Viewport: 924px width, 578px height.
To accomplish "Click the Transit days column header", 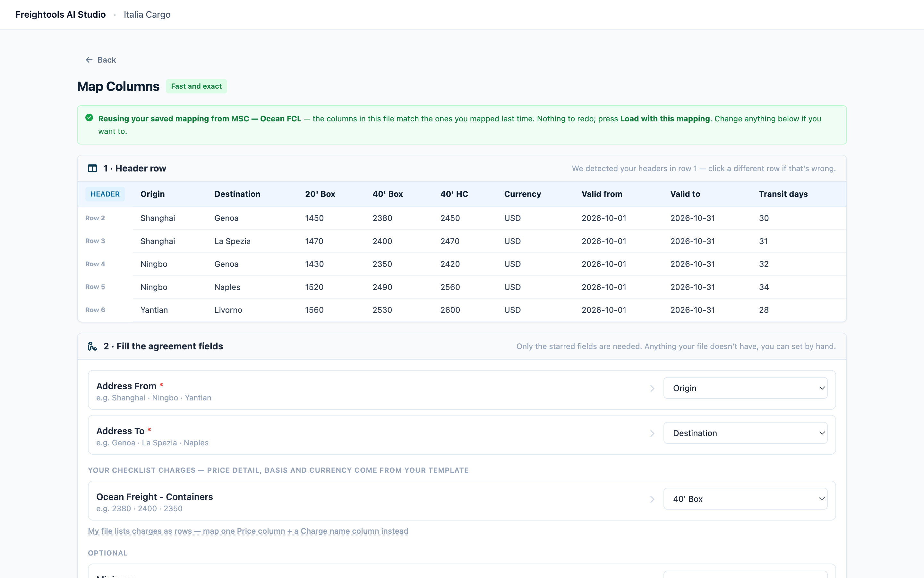I will (783, 194).
